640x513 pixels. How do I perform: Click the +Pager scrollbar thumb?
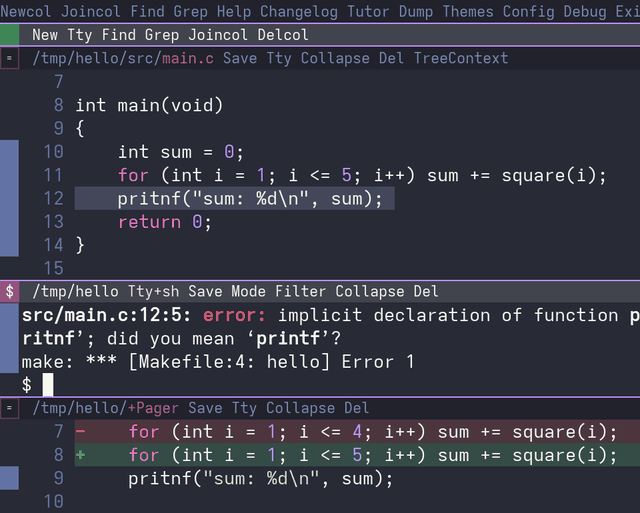tap(9, 478)
